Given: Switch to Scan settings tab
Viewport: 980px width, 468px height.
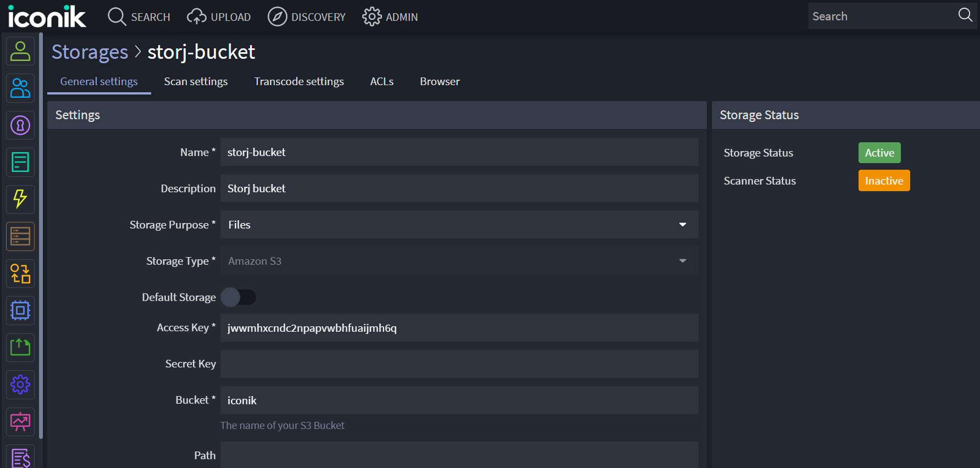Looking at the screenshot, I should point(196,81).
